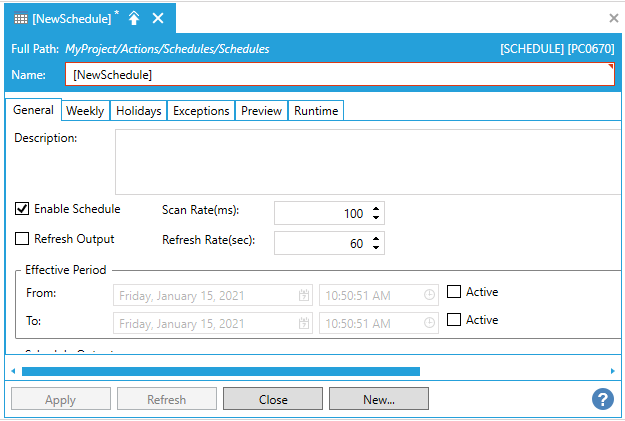The image size is (625, 421).
Task: Click clock icon in From time field
Action: 429,295
